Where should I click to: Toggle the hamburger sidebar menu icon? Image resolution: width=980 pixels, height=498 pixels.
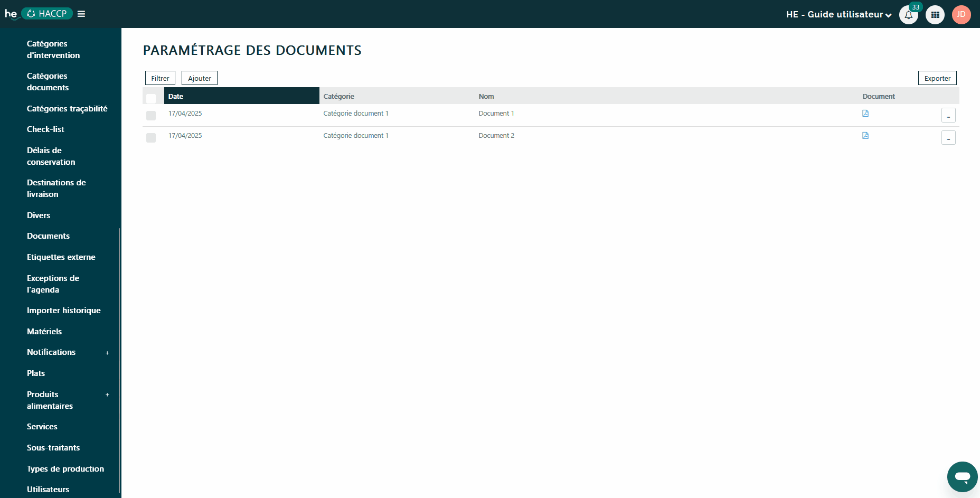click(x=81, y=14)
